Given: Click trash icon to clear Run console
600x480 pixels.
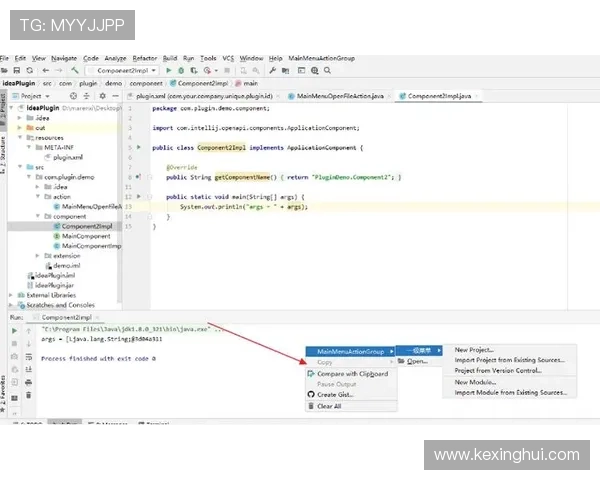Looking at the screenshot, I should (x=27, y=393).
